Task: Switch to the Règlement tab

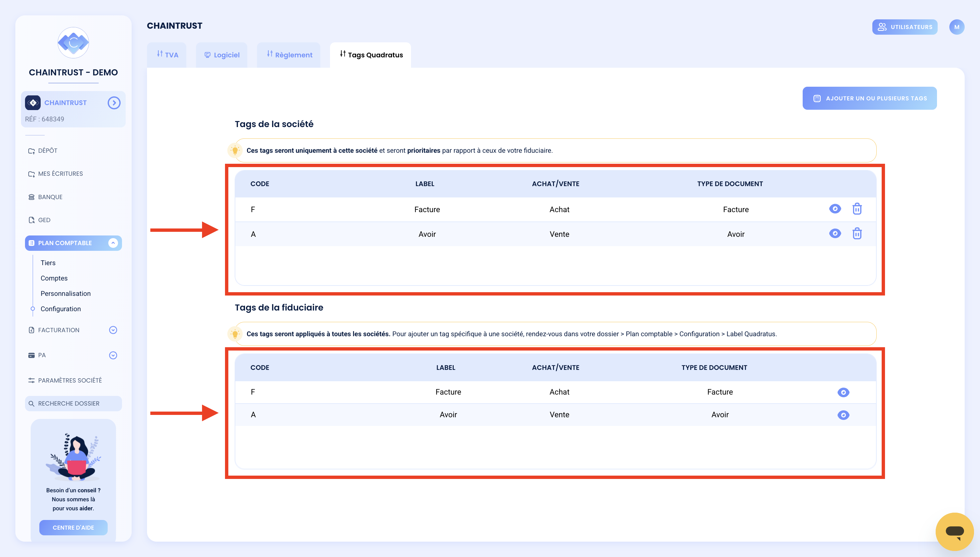Action: tap(289, 55)
